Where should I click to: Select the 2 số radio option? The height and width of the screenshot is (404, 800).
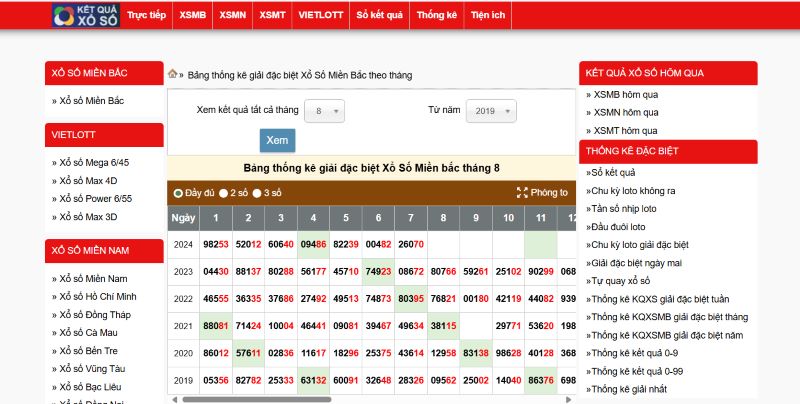(224, 193)
